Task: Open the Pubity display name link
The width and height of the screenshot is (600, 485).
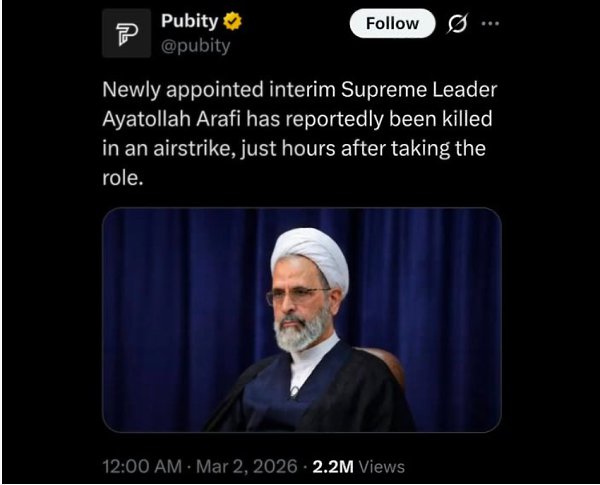Action: (x=189, y=21)
